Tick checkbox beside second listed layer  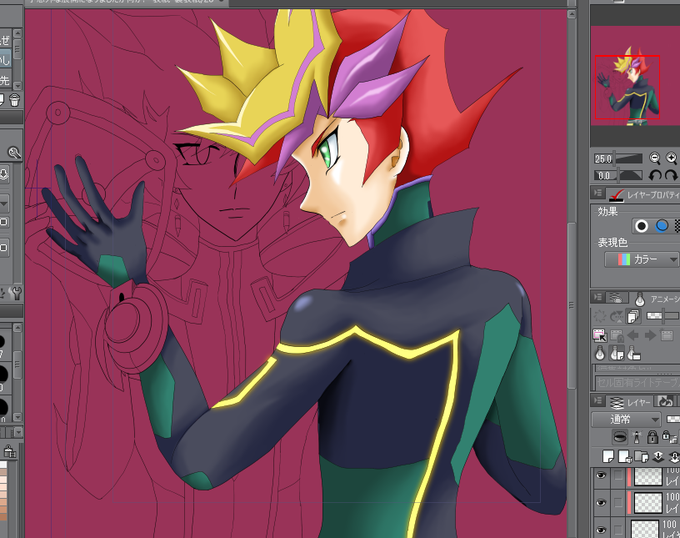click(618, 503)
